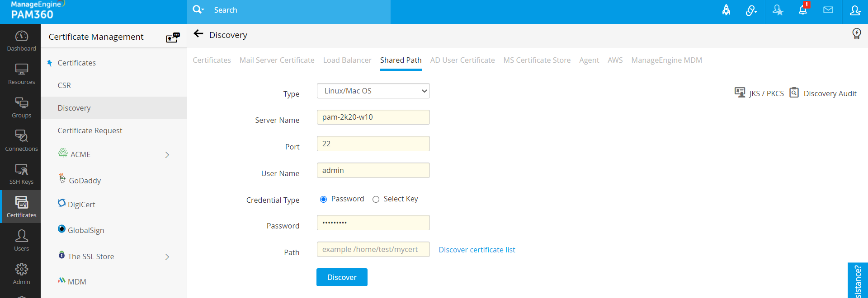Open the Type dropdown
Image resolution: width=868 pixels, height=298 pixels.
pos(373,91)
